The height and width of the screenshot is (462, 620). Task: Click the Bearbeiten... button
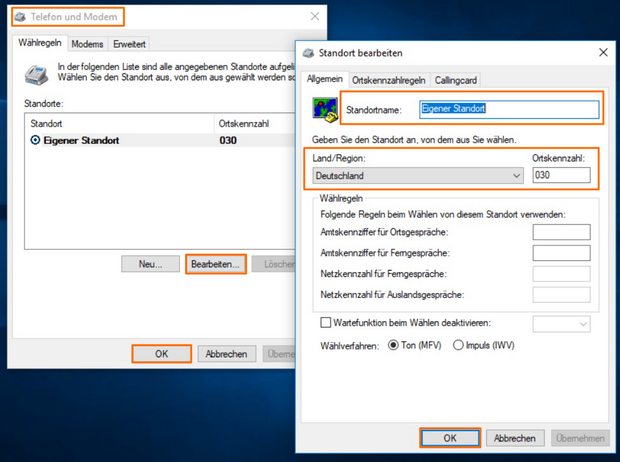(x=215, y=265)
